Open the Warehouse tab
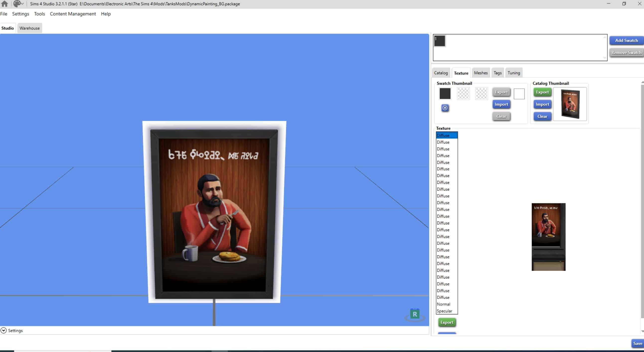 (29, 28)
